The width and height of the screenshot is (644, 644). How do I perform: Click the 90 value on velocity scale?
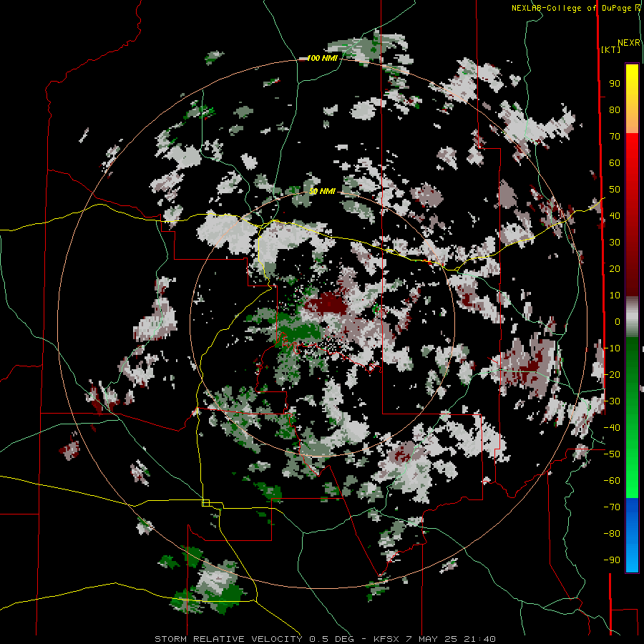point(615,84)
